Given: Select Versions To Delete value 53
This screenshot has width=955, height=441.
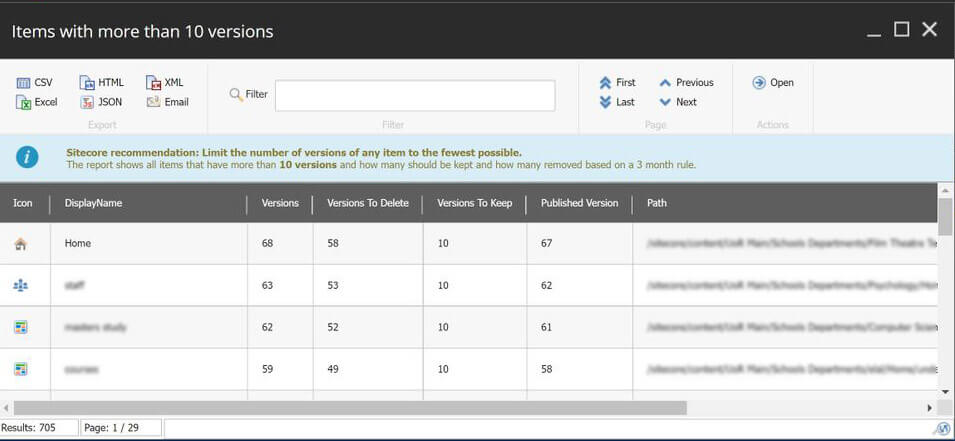Looking at the screenshot, I should pos(333,285).
